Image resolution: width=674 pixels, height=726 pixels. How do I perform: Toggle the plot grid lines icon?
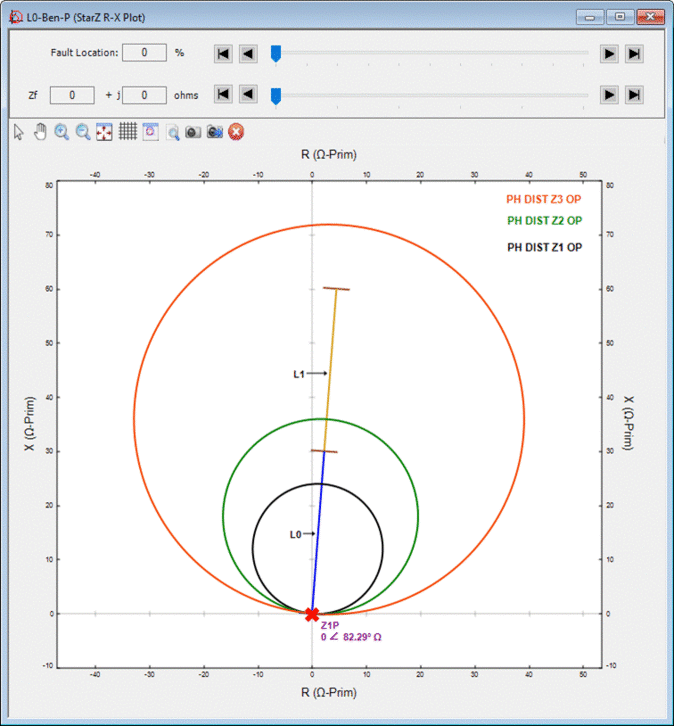coord(128,131)
